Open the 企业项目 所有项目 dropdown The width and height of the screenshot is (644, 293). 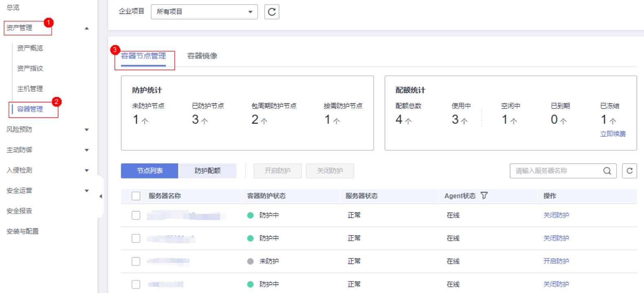tap(204, 12)
